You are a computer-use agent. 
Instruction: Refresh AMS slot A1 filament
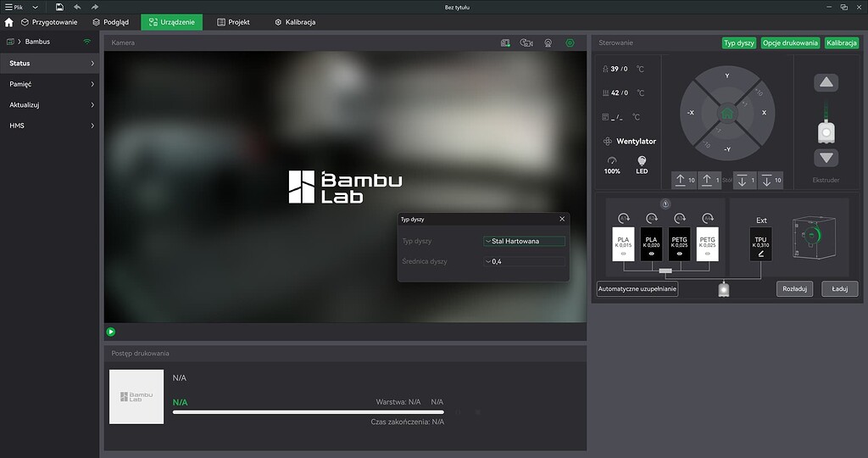click(x=623, y=218)
